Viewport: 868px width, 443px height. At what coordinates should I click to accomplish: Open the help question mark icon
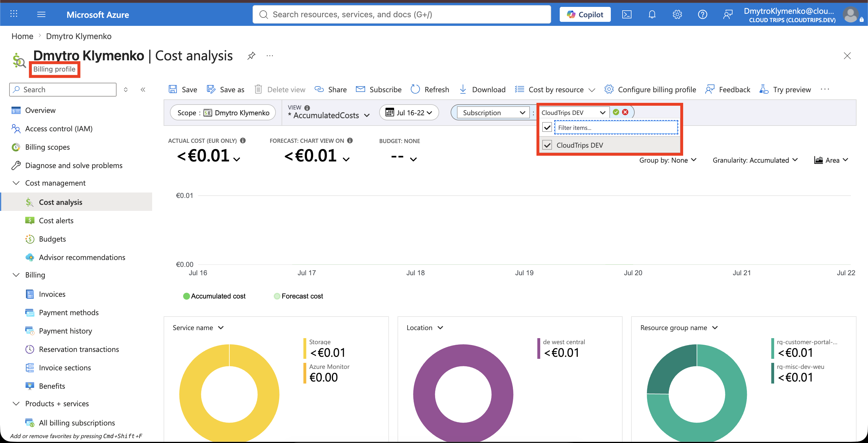pos(703,14)
